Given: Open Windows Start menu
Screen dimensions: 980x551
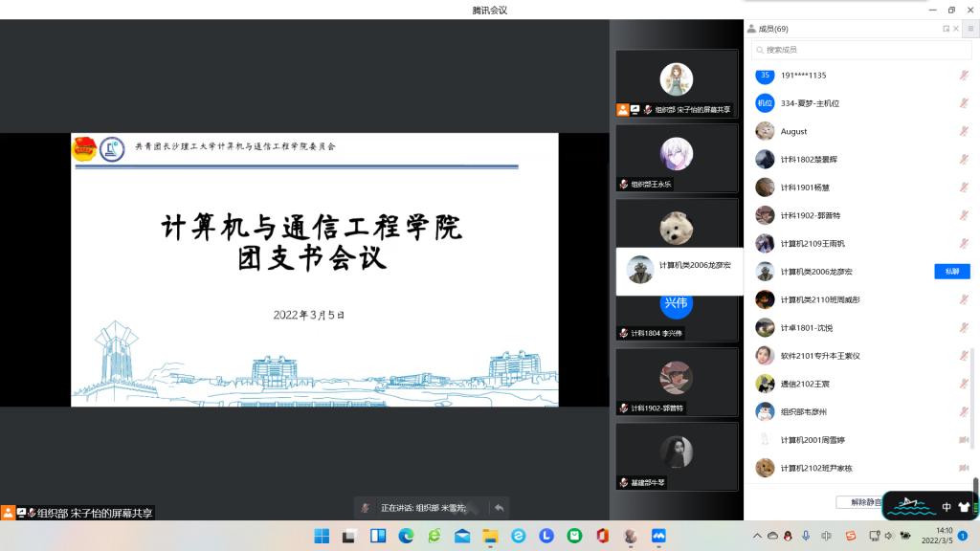Looking at the screenshot, I should coord(322,536).
